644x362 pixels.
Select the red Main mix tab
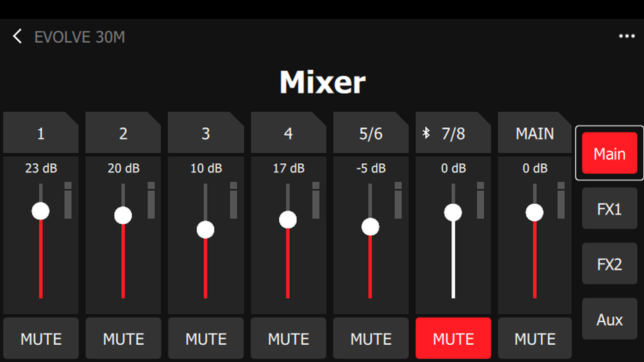click(610, 153)
